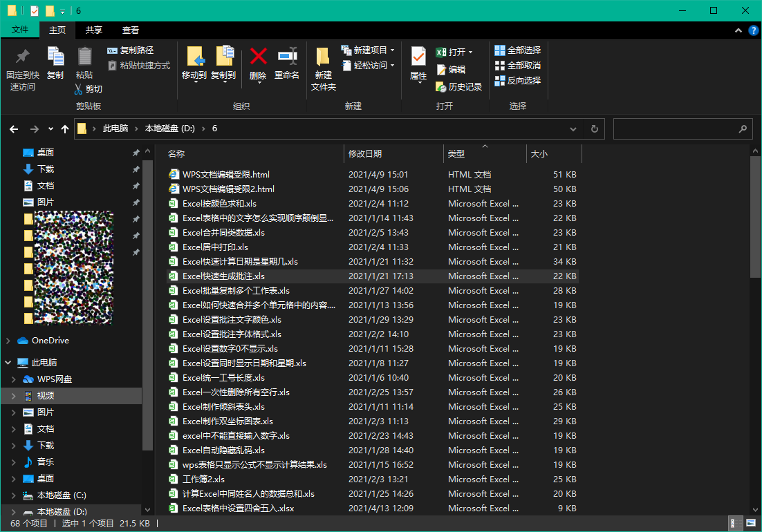Click the Cut scissors icon
762x532 pixels.
click(80, 89)
